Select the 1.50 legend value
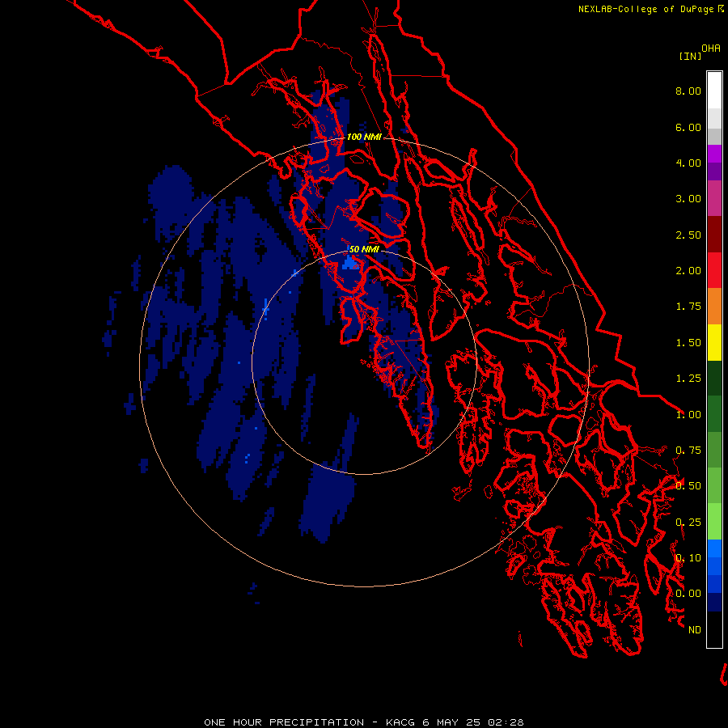Screen dimensions: 728x728 click(688, 343)
